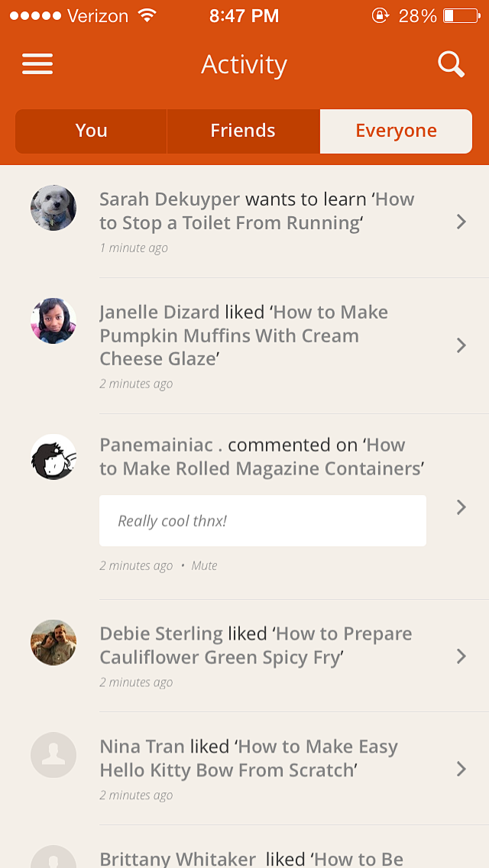Tap the search magnifier icon
The width and height of the screenshot is (489, 868).
[x=451, y=65]
